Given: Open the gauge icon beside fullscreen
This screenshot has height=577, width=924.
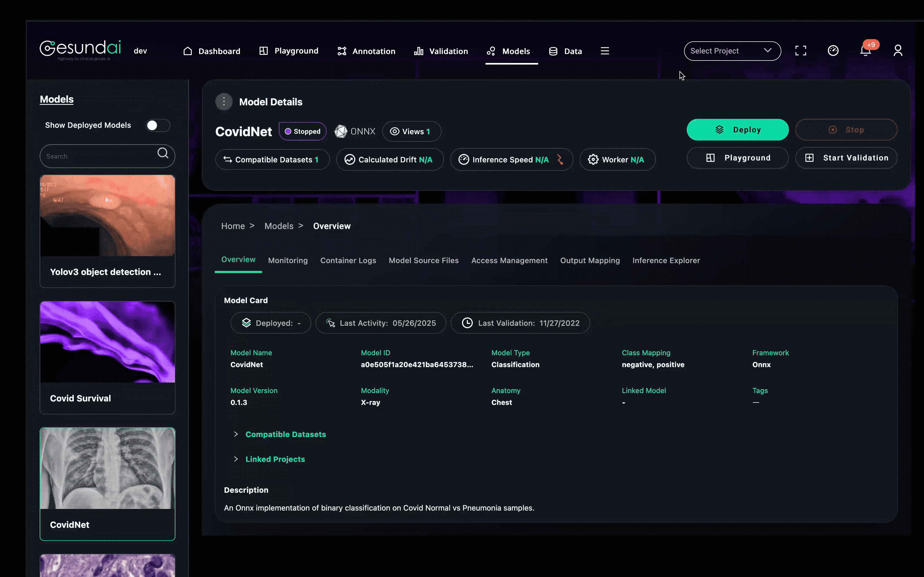Looking at the screenshot, I should 833,51.
